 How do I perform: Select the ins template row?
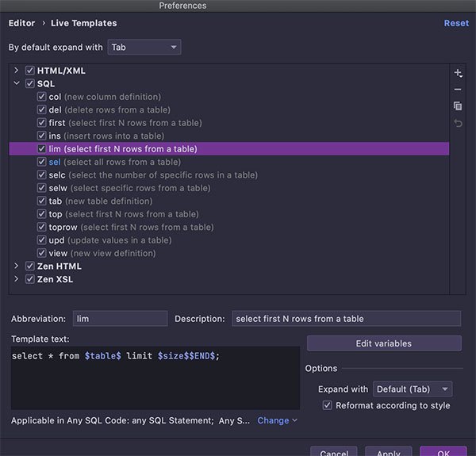tap(229, 136)
